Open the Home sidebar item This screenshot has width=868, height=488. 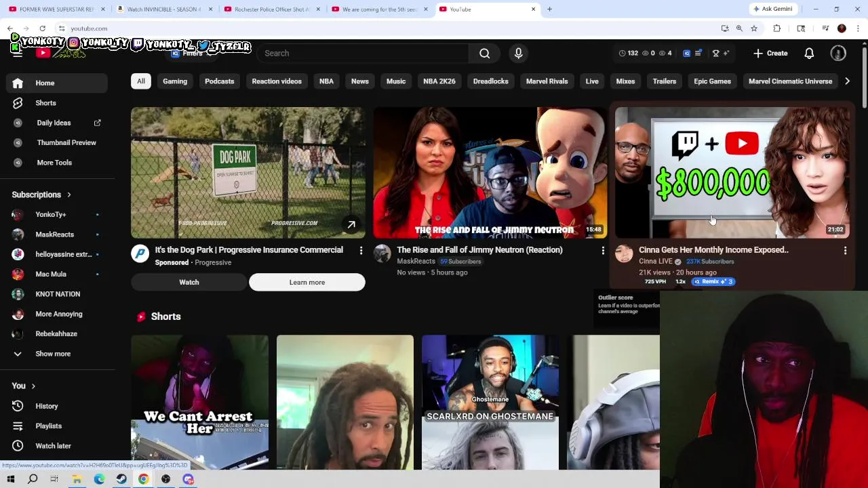(x=57, y=83)
